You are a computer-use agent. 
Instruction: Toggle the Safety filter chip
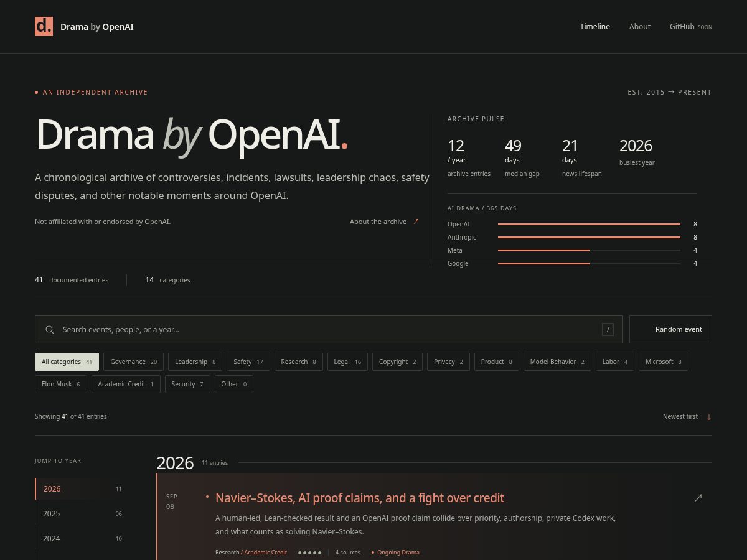[248, 362]
